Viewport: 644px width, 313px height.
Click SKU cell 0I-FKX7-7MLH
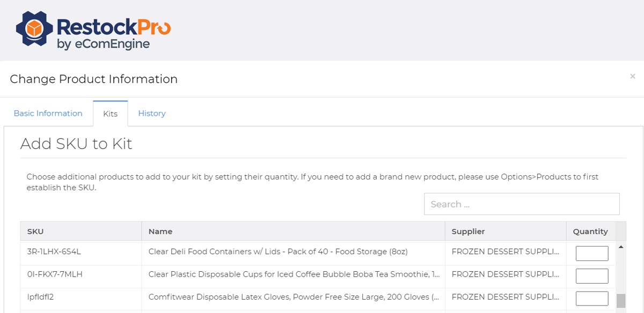pyautogui.click(x=55, y=274)
